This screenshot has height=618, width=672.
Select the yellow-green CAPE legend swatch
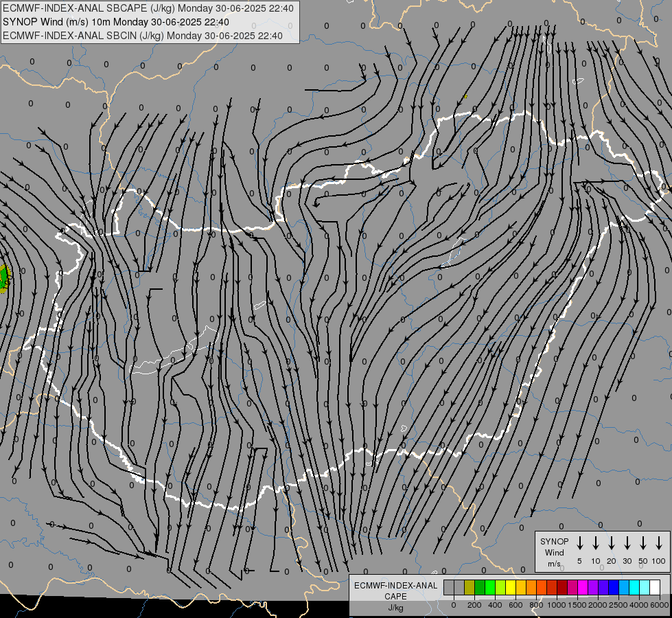pos(500,588)
